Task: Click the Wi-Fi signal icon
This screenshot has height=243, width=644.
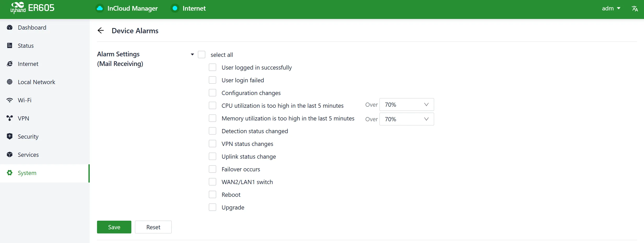Action: pyautogui.click(x=10, y=100)
